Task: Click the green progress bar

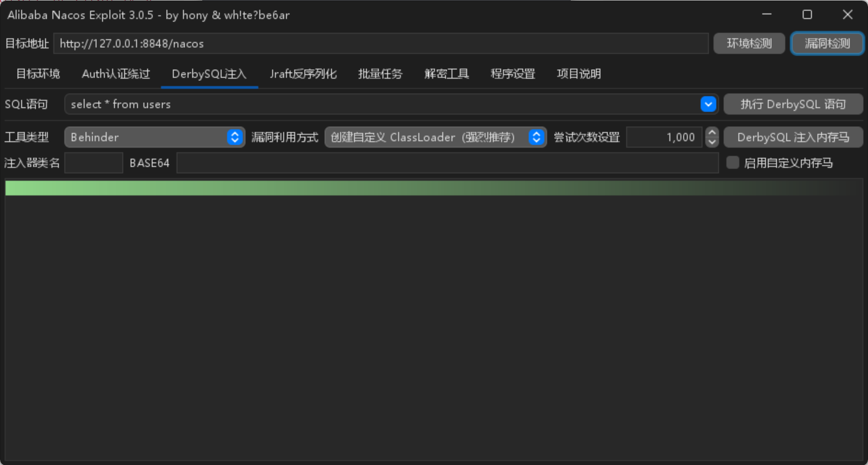Action: (x=434, y=188)
